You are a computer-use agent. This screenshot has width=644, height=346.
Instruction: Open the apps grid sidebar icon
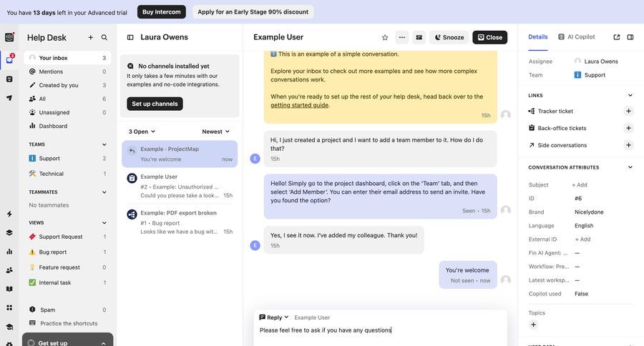9,307
